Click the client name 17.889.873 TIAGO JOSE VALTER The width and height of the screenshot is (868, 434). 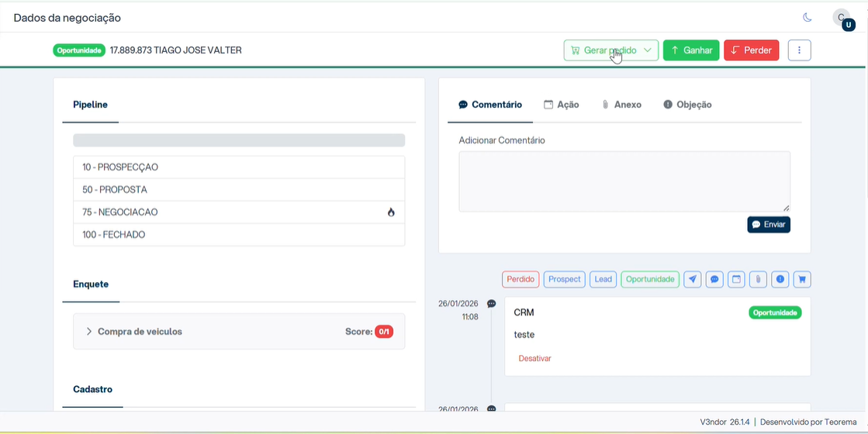pyautogui.click(x=175, y=50)
